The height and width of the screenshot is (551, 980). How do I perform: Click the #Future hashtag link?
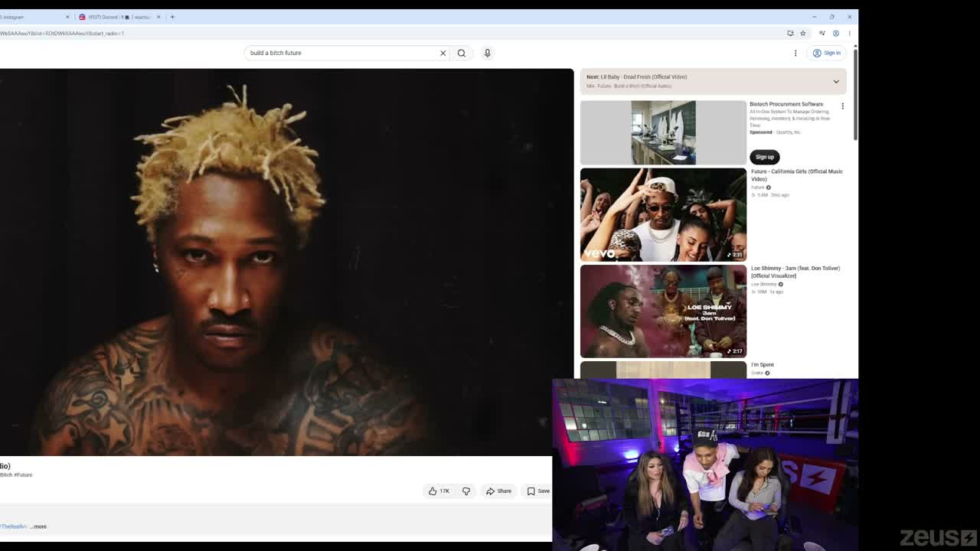[23, 475]
